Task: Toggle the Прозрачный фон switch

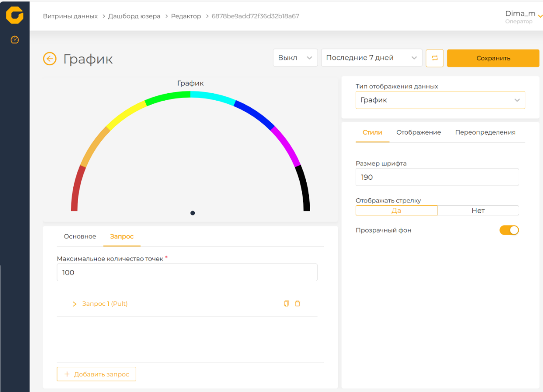Action: coord(509,230)
